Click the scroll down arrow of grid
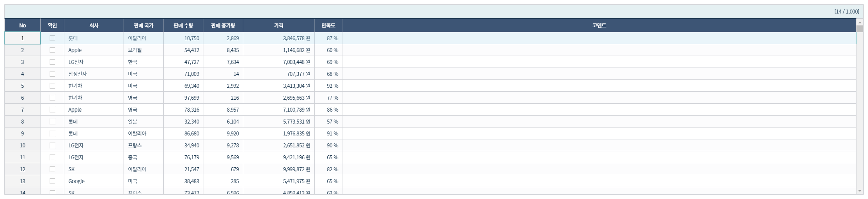 tap(860, 191)
